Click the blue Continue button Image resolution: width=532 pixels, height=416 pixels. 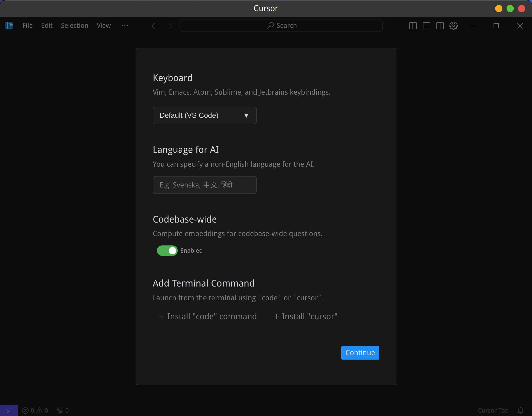(360, 353)
